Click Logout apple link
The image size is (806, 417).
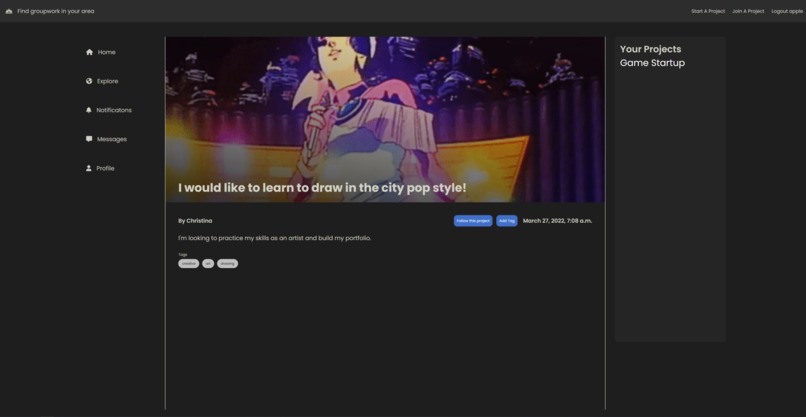click(787, 11)
